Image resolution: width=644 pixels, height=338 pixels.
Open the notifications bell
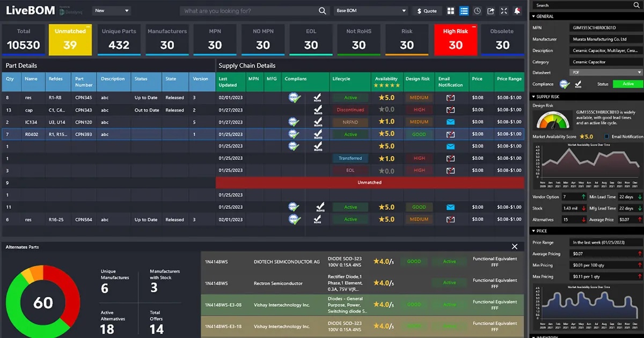coord(517,11)
